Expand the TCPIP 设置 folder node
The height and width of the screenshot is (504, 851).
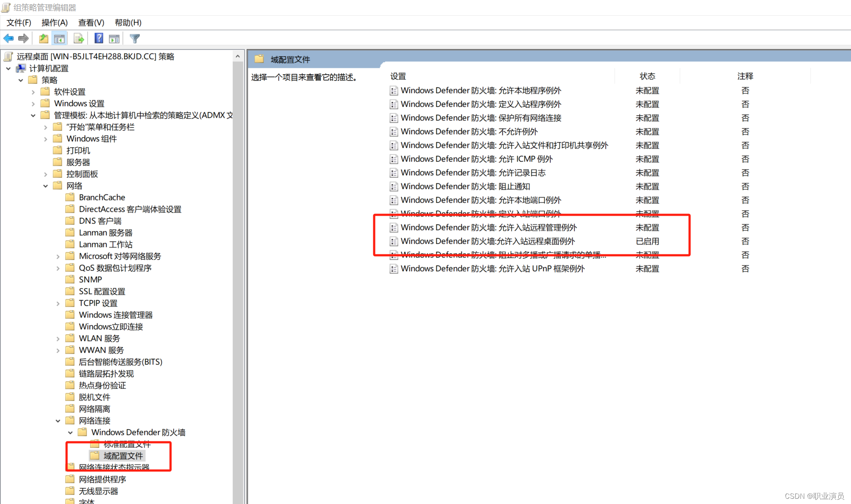(x=58, y=303)
